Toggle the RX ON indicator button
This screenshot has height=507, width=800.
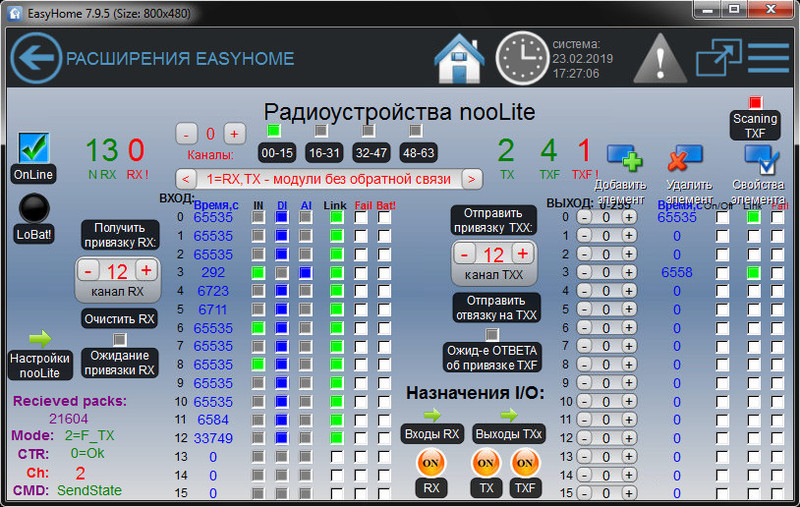429,464
